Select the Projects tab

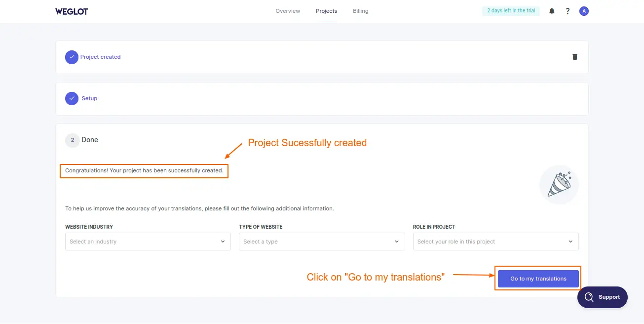click(326, 10)
